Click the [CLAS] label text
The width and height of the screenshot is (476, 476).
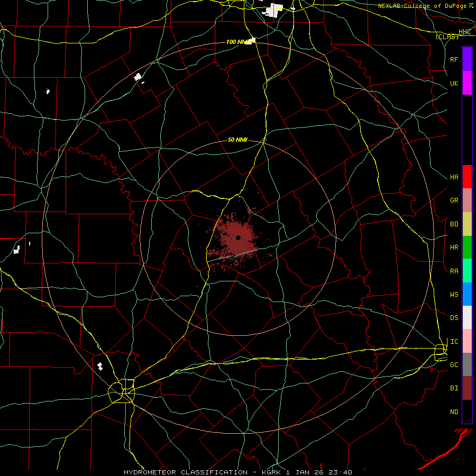(447, 36)
